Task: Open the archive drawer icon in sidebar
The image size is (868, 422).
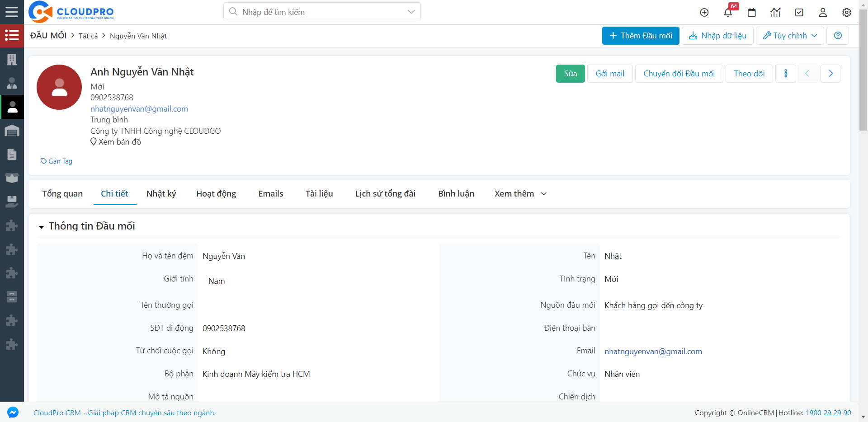Action: coord(12,297)
